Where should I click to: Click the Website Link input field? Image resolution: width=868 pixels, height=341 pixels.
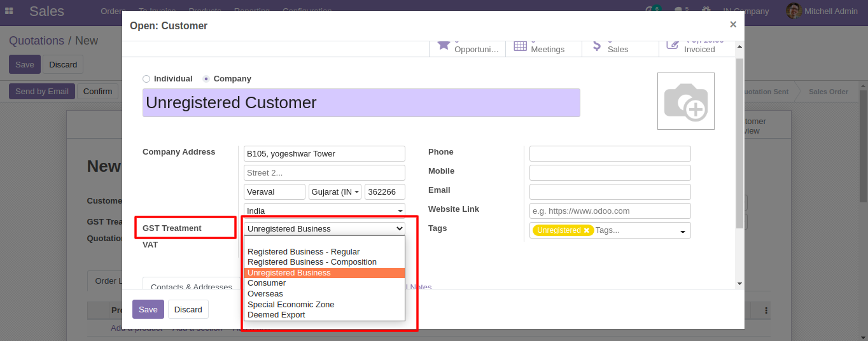pos(610,211)
